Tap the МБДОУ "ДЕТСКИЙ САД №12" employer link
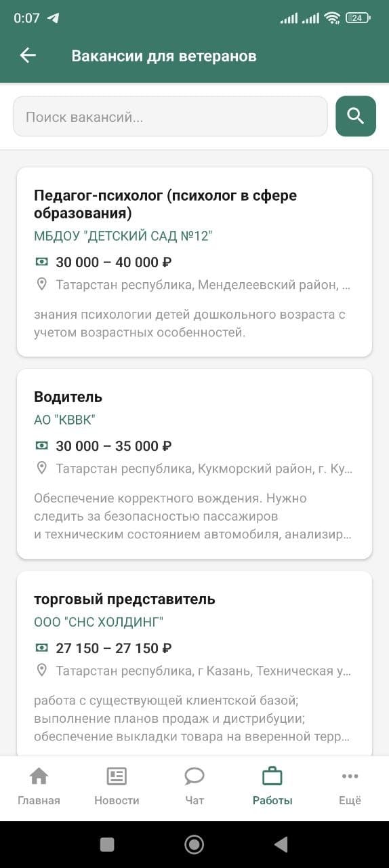 pyautogui.click(x=123, y=237)
